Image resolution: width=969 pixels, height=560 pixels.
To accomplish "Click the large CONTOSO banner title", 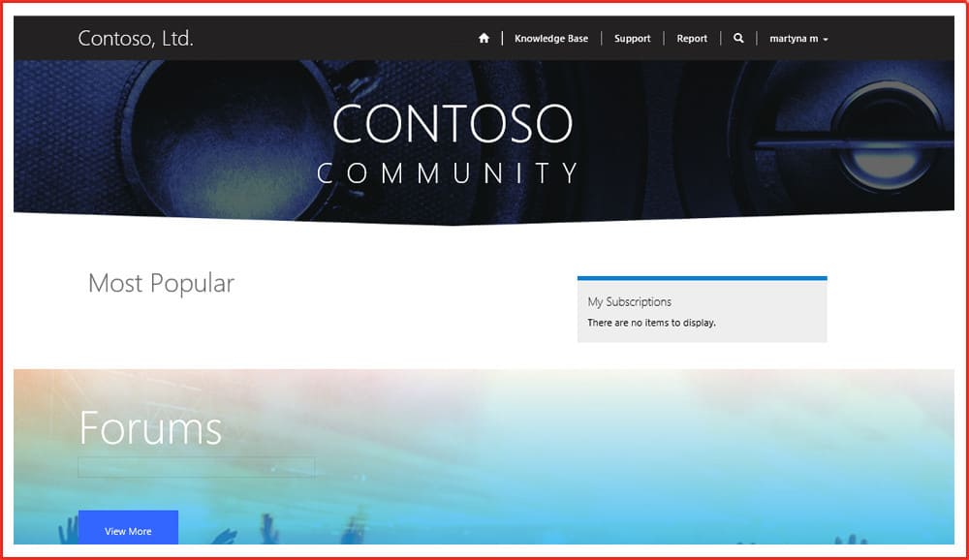I will pos(452,124).
